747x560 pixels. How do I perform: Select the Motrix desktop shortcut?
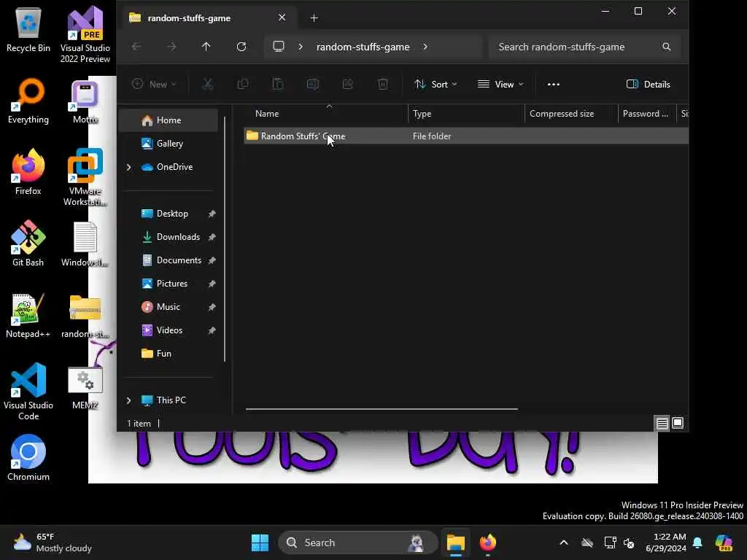[x=85, y=101]
